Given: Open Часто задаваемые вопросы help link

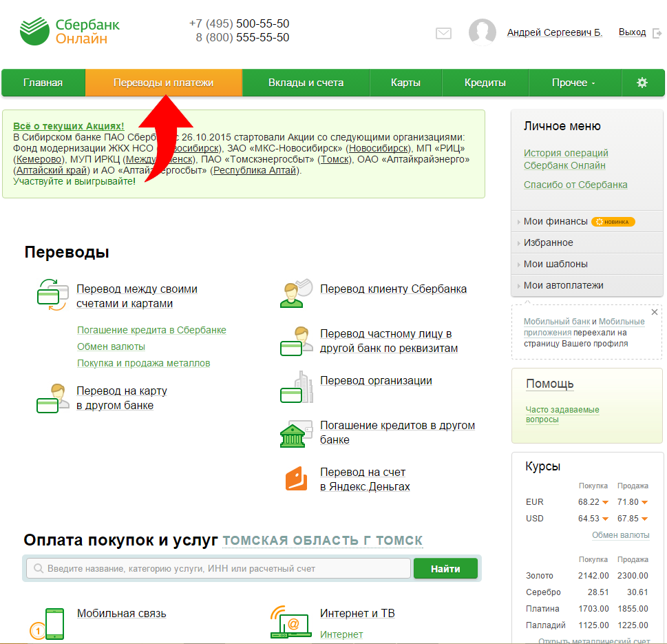Looking at the screenshot, I should click(562, 415).
